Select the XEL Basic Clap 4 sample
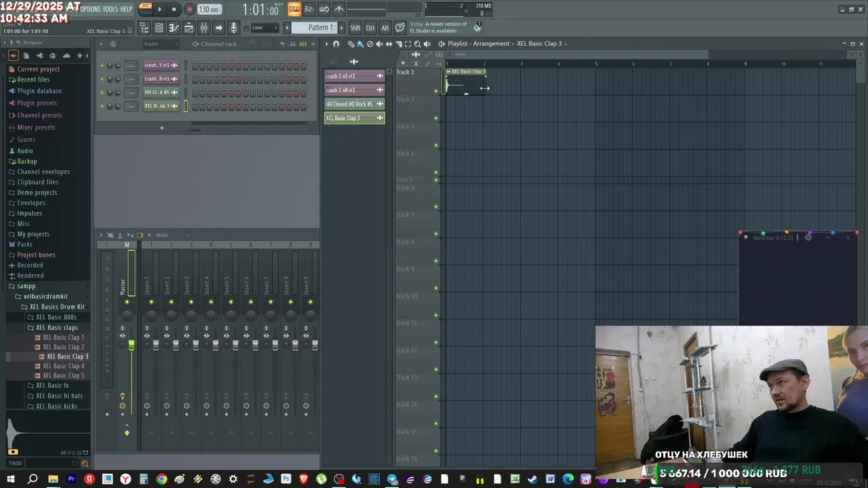 click(x=64, y=366)
